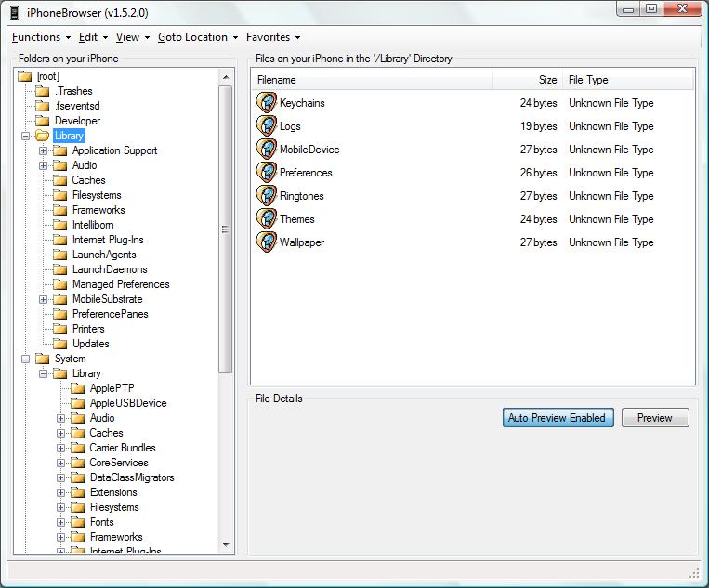The image size is (709, 588).
Task: Click the Keychains file icon
Action: (x=267, y=102)
